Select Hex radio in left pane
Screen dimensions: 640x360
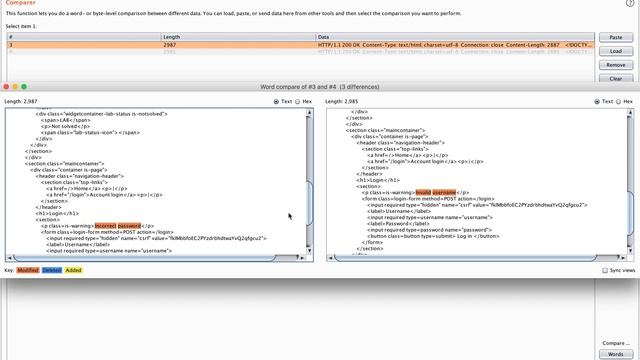[298, 101]
